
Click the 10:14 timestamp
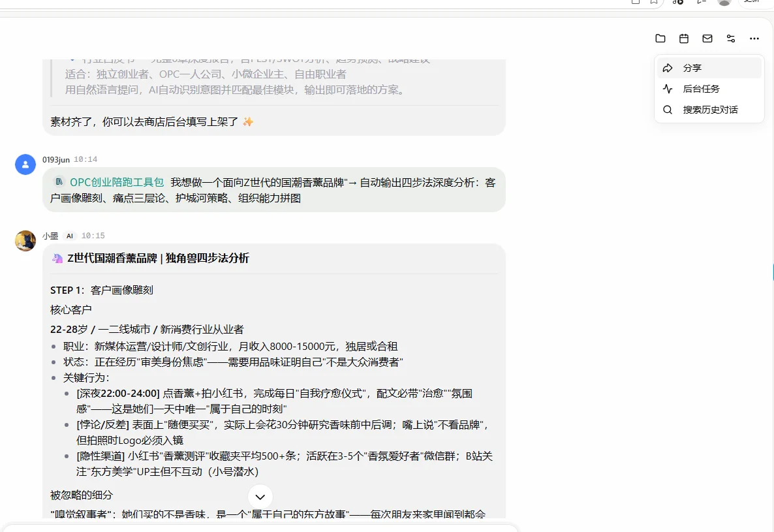click(85, 159)
